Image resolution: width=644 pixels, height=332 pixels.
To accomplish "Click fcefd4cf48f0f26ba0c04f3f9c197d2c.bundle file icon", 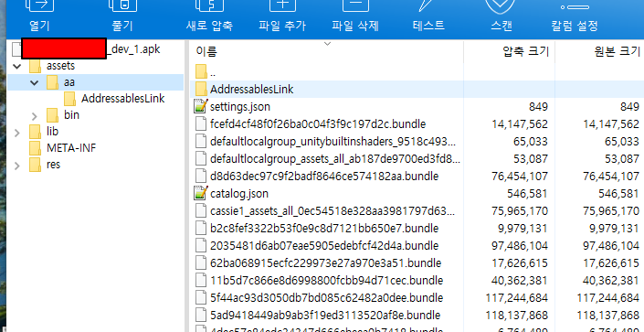I will pyautogui.click(x=201, y=123).
